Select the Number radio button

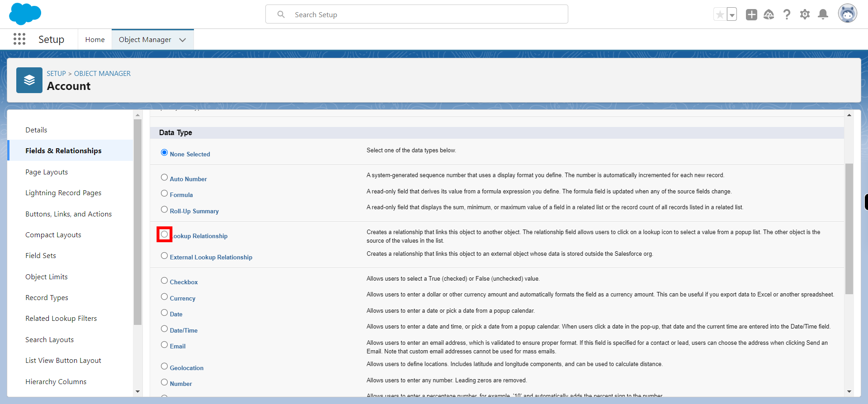[164, 382]
